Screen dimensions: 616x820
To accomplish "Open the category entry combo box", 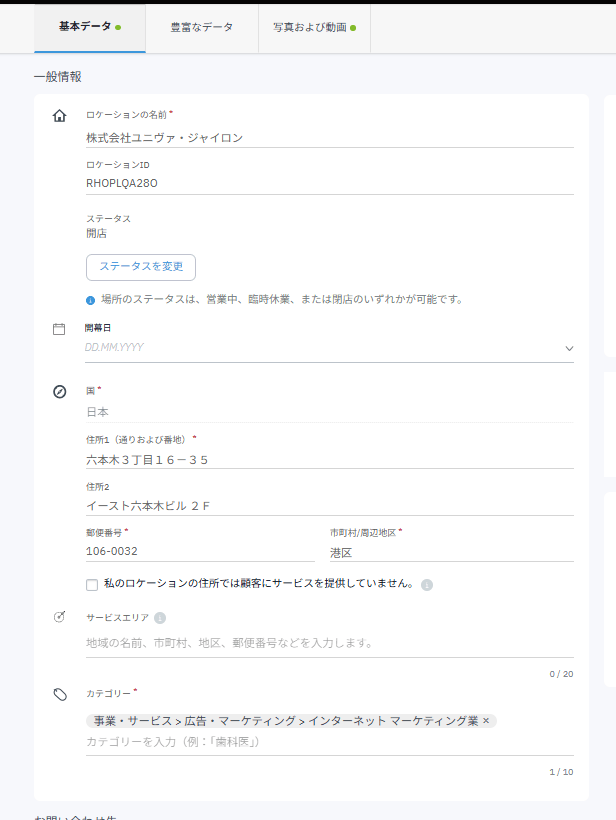I will [x=329, y=742].
